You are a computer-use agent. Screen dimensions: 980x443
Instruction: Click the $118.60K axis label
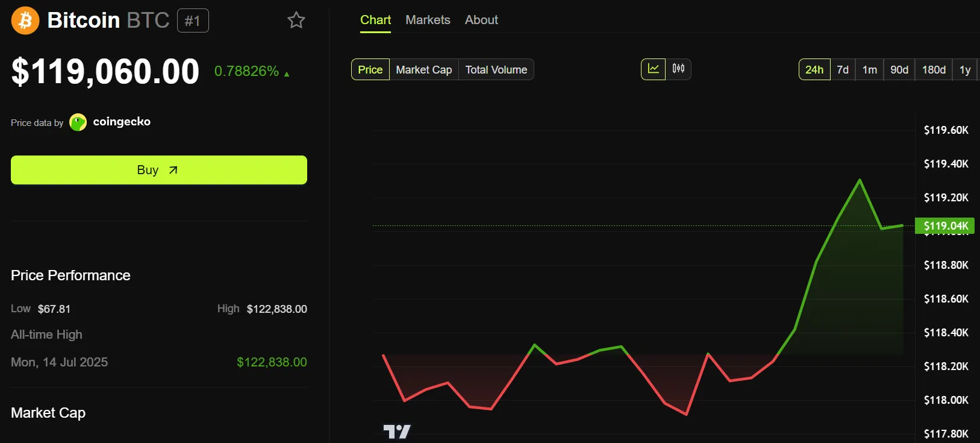click(x=946, y=299)
